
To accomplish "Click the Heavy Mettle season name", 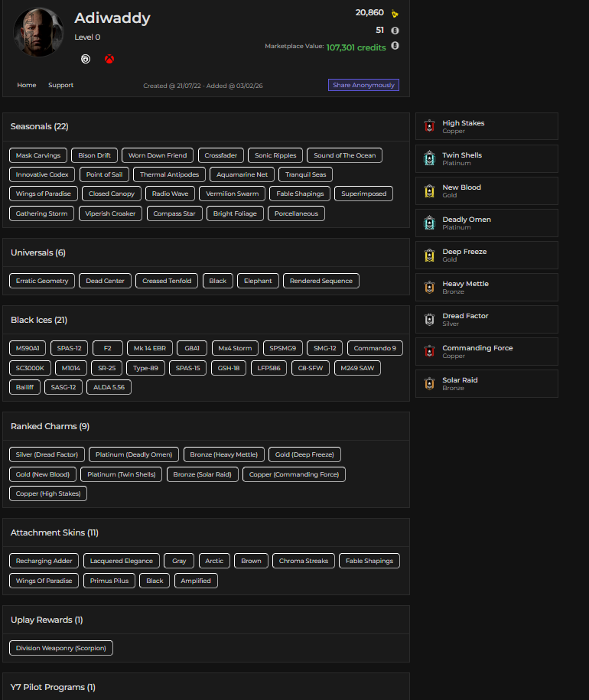I will pyautogui.click(x=465, y=284).
